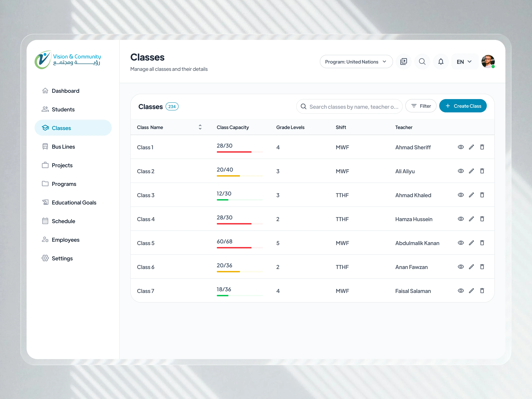Delete Class 7 using trash icon
Screen dimensions: 532x399
click(482, 291)
